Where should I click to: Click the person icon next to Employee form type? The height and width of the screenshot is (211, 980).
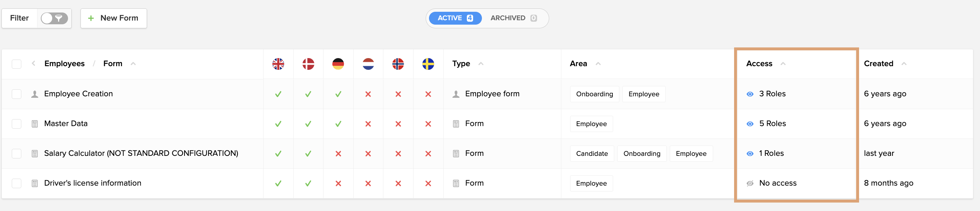click(456, 94)
